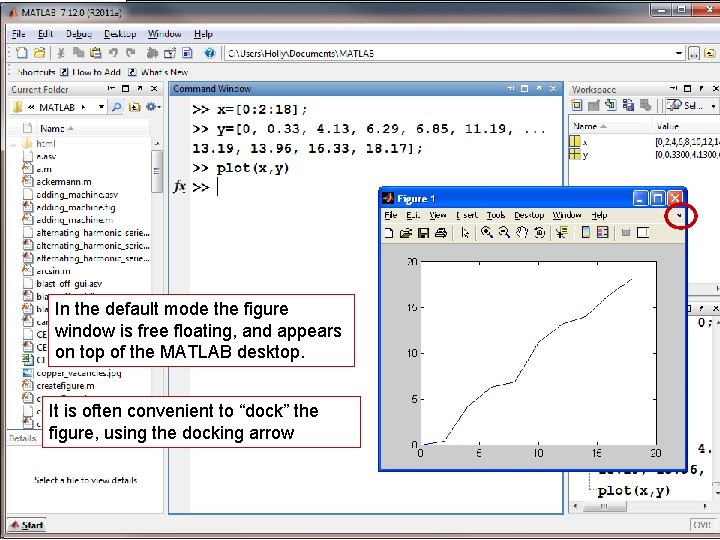Open Help menu in MATLAB main window

coord(203,34)
